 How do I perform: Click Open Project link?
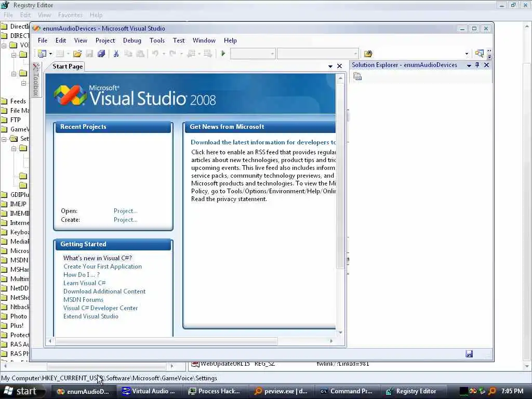coord(126,211)
